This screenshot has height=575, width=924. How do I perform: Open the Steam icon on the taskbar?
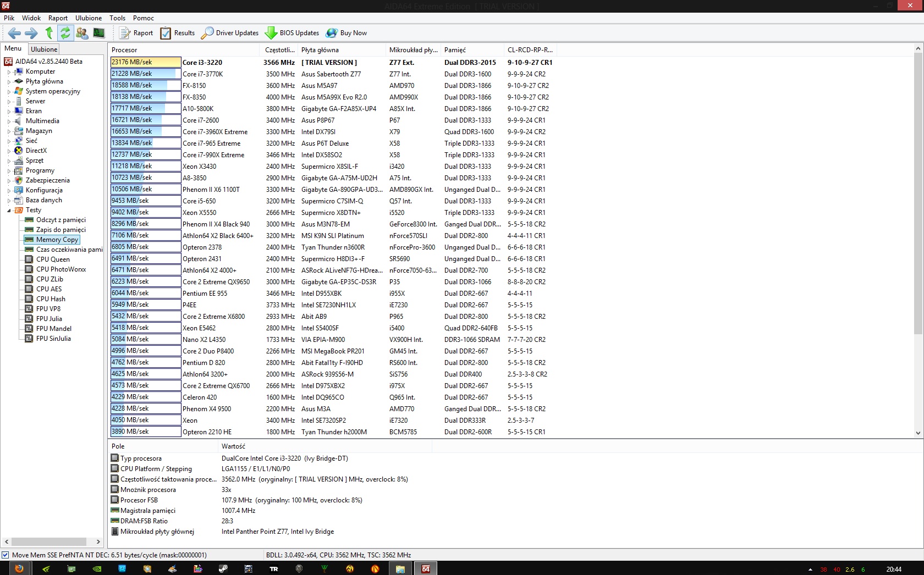223,568
